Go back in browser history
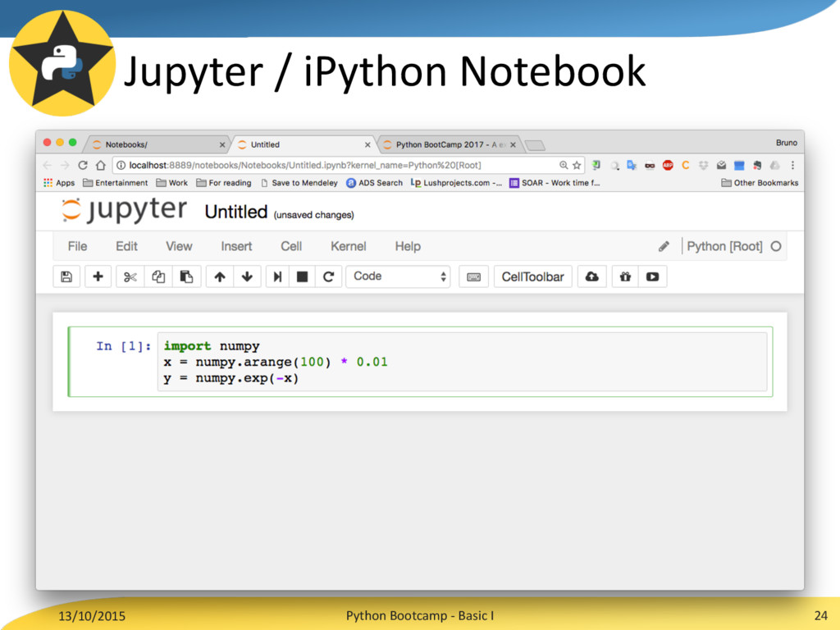The image size is (840, 630). click(47, 165)
